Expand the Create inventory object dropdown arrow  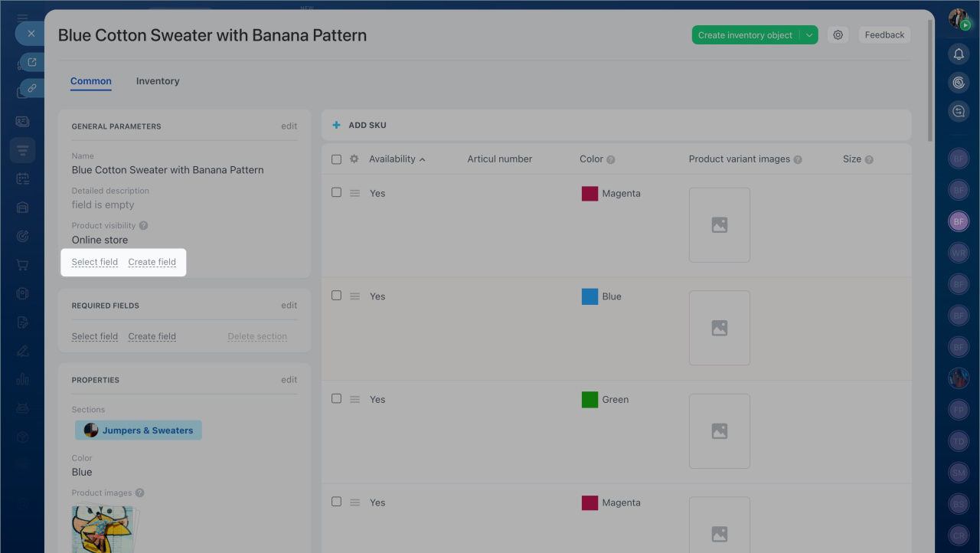click(x=809, y=35)
